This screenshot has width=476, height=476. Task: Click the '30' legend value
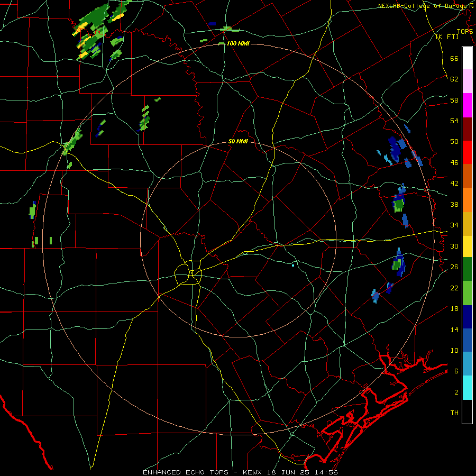[454, 246]
